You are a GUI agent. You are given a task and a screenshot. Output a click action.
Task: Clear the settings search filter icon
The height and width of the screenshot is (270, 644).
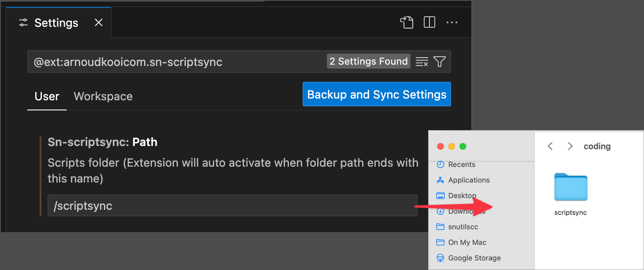coord(422,62)
